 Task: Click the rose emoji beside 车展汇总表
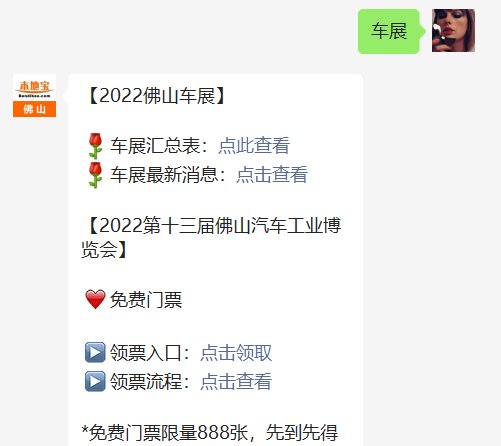95,146
